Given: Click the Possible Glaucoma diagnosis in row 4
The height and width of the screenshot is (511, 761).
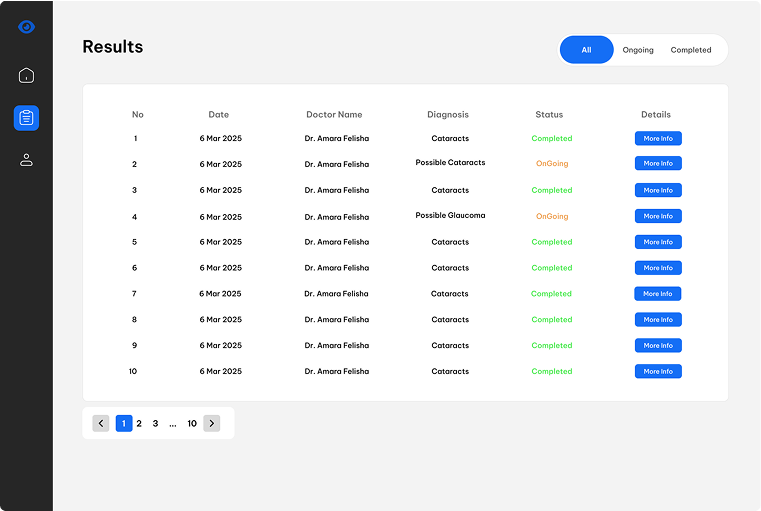Looking at the screenshot, I should point(450,215).
